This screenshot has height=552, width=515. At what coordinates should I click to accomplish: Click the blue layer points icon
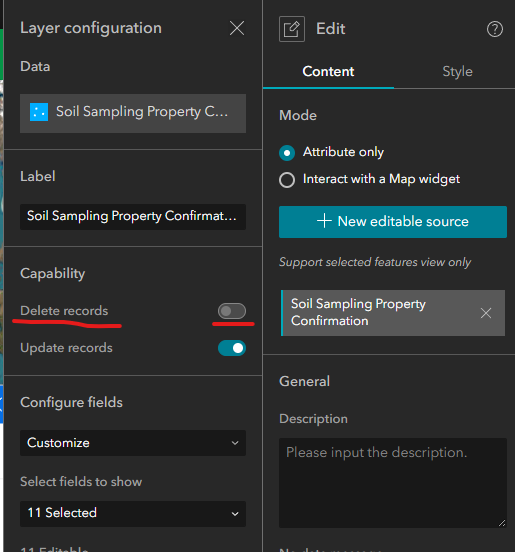(x=39, y=112)
